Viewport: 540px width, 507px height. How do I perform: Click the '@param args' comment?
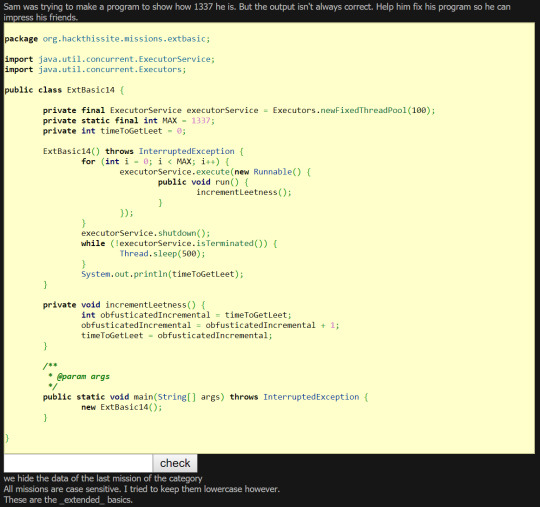pyautogui.click(x=83, y=376)
